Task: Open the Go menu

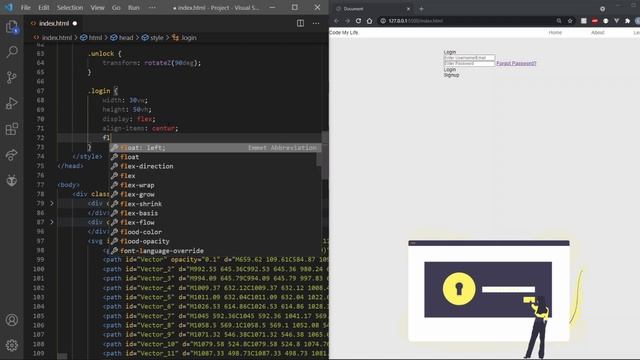Action: pyautogui.click(x=116, y=7)
